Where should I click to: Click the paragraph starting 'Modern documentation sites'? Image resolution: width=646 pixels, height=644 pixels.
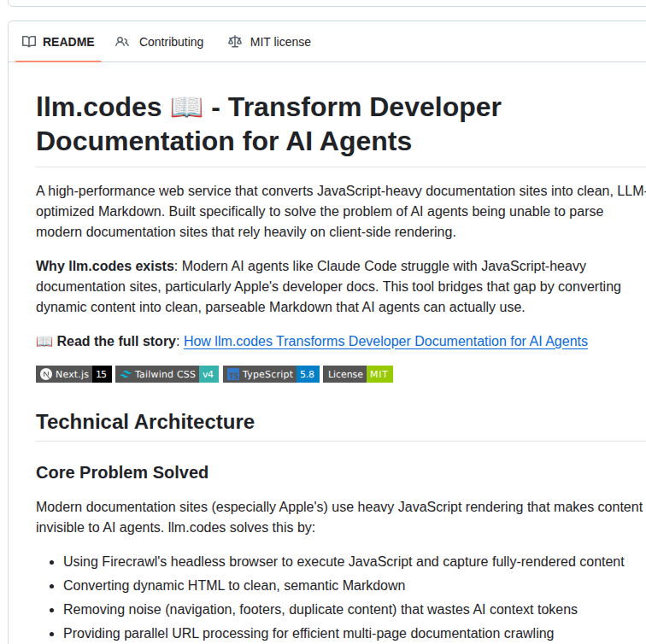[x=339, y=518]
